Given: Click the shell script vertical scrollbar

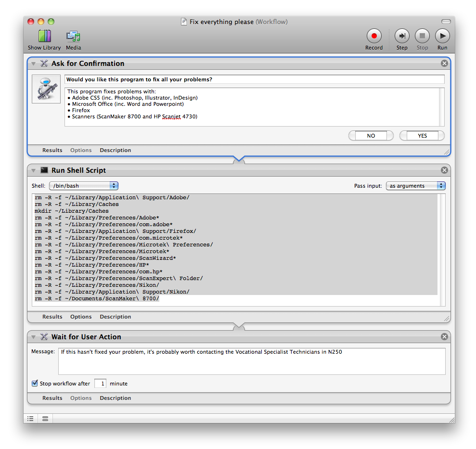Looking at the screenshot, I should (x=443, y=250).
